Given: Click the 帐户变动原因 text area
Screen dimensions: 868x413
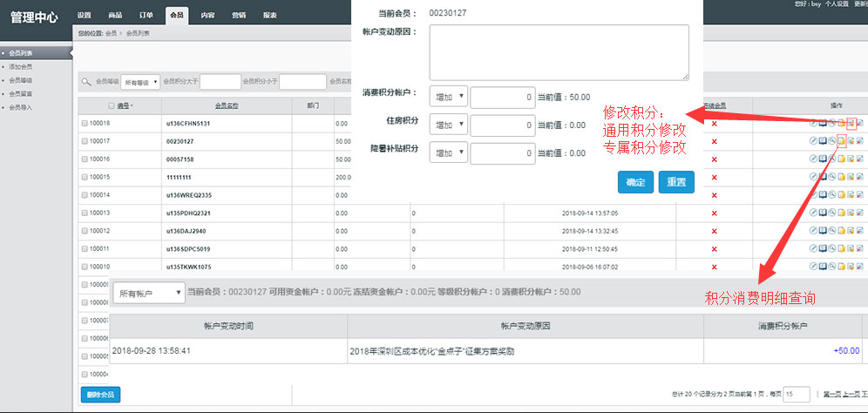Looking at the screenshot, I should pos(559,52).
